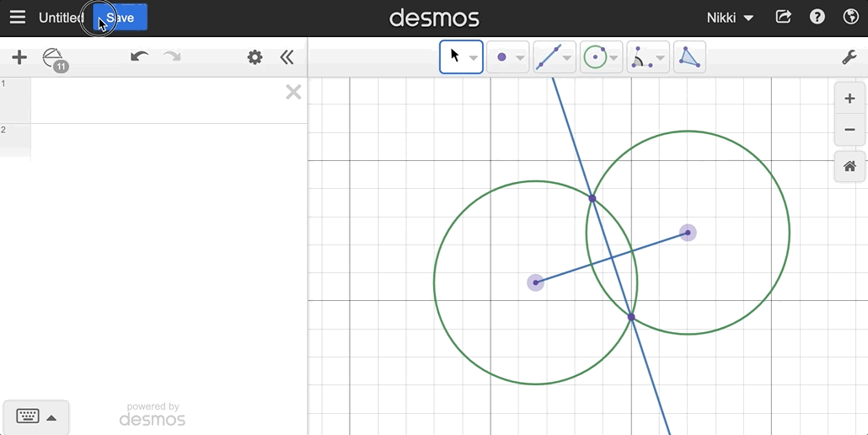Image resolution: width=868 pixels, height=435 pixels.
Task: Open the dropdown arrow beside the Angle tool
Action: pos(661,58)
